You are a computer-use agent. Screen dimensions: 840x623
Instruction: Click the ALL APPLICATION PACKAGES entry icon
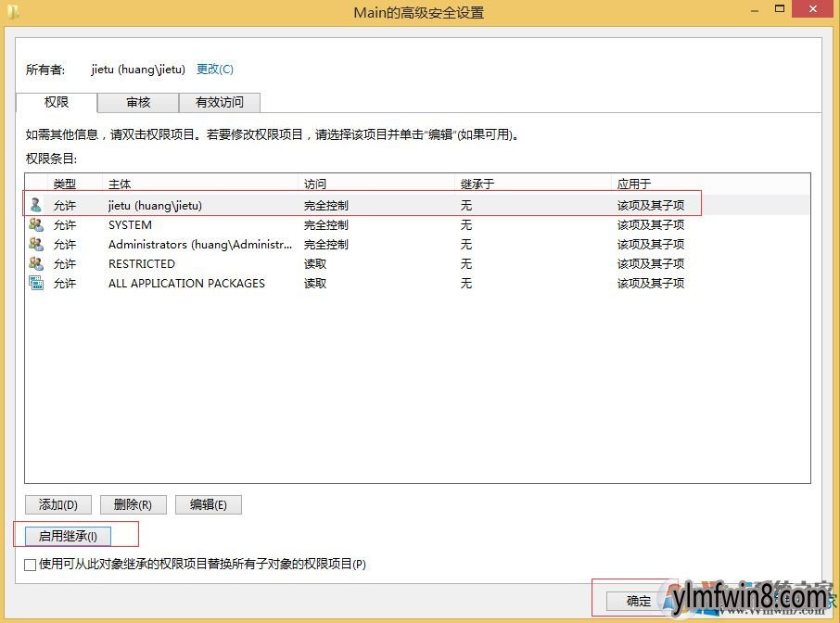[34, 283]
